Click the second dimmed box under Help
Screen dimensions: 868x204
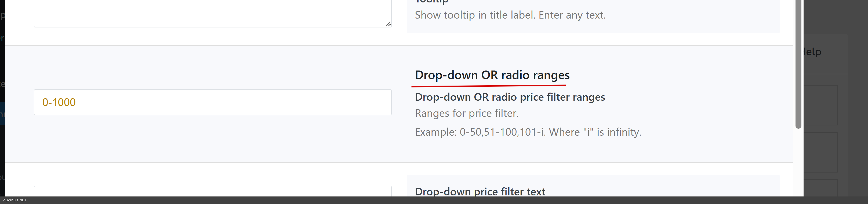pos(820,152)
